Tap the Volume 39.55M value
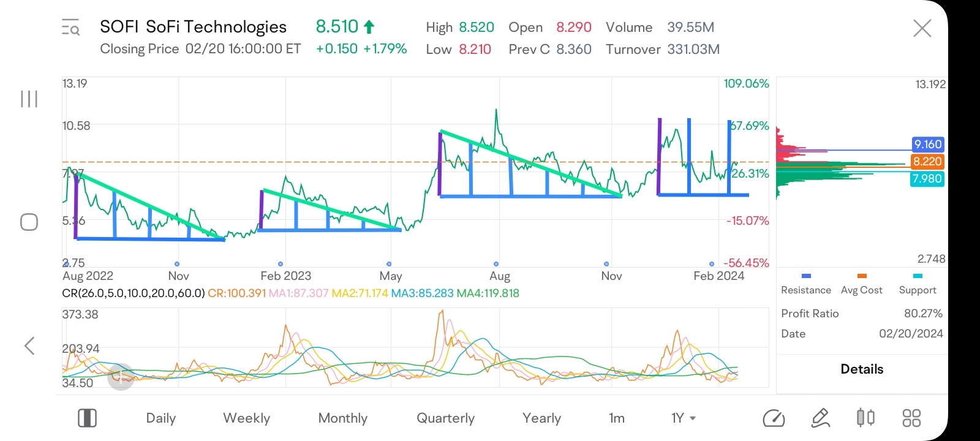 pyautogui.click(x=691, y=28)
